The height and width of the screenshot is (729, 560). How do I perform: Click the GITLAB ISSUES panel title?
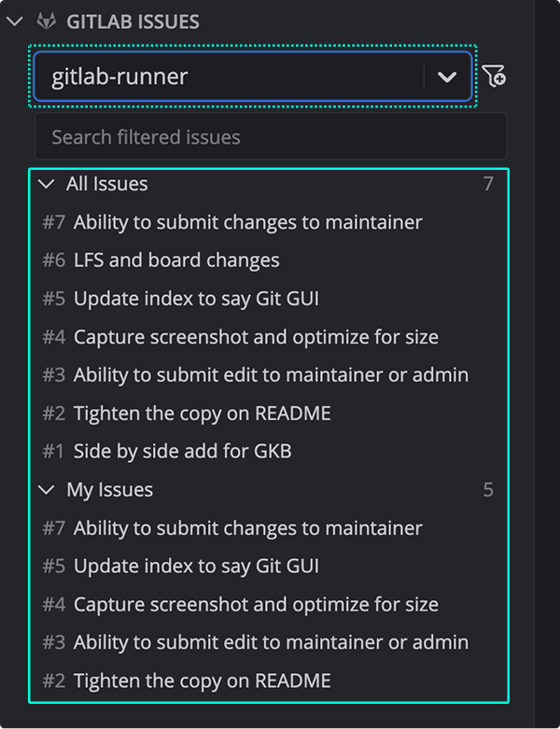click(x=133, y=21)
